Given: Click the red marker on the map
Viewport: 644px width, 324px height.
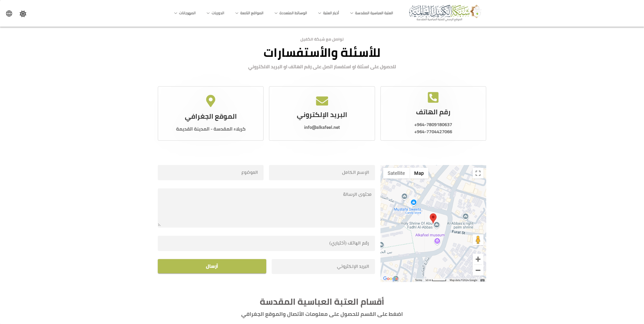Looking at the screenshot, I should (433, 218).
